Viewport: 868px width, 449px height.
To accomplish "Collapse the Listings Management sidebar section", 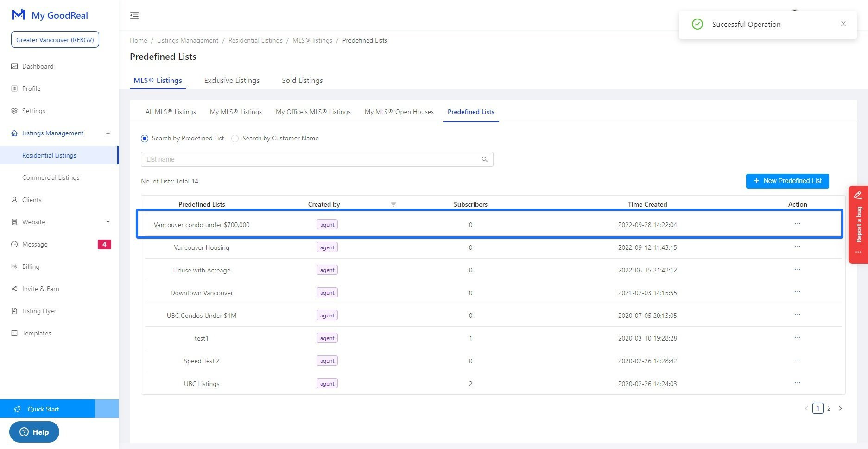I will coord(108,133).
